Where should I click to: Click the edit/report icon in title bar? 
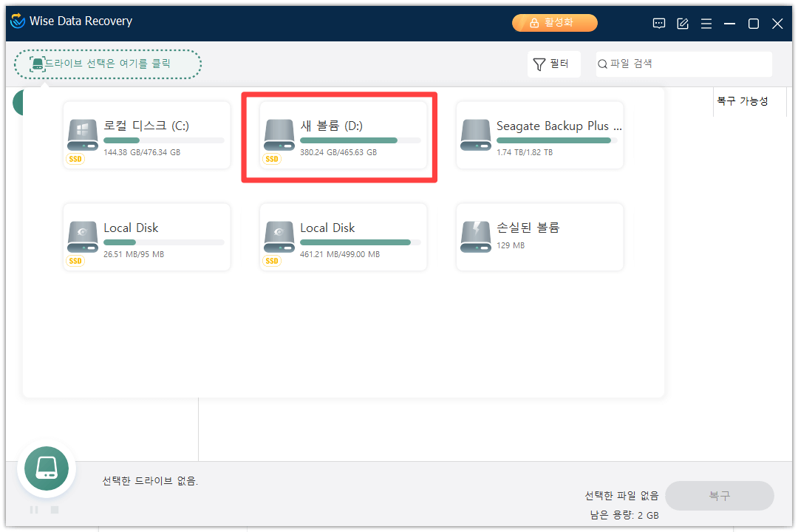[682, 23]
